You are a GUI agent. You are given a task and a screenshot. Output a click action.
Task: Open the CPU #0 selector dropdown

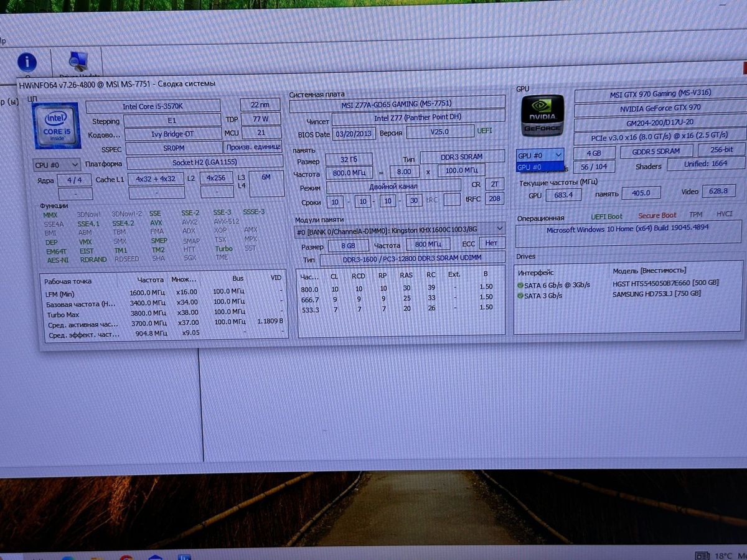click(x=57, y=165)
